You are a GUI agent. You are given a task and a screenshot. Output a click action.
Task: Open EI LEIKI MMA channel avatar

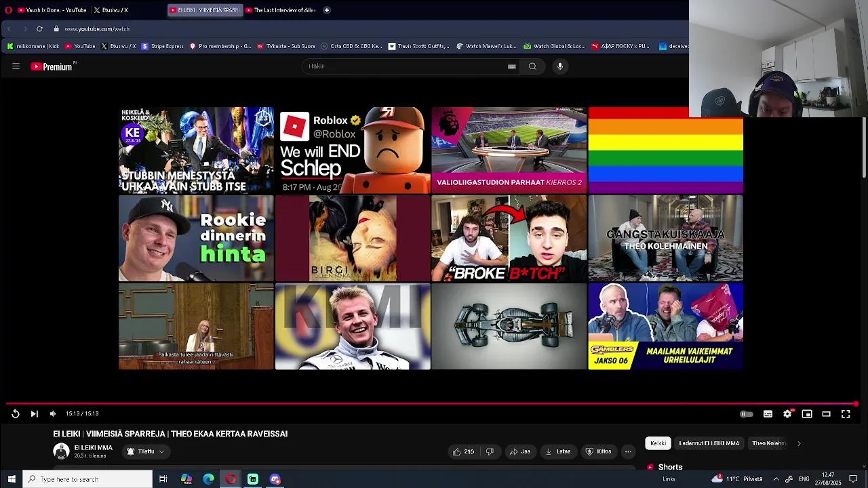(61, 451)
